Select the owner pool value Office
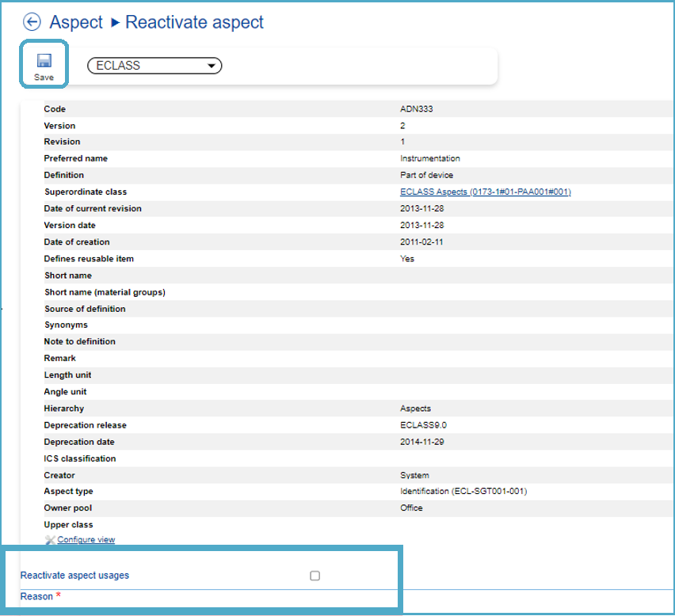The height and width of the screenshot is (616, 675). coord(411,508)
